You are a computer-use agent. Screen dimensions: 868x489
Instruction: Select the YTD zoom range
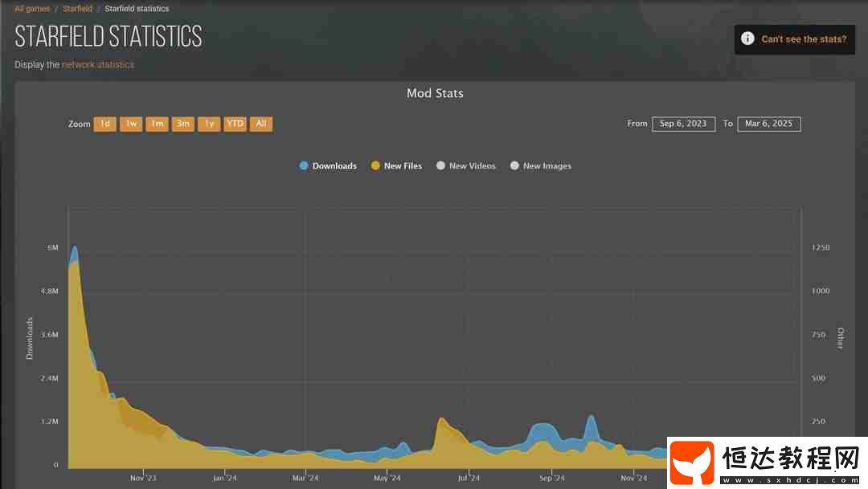[x=235, y=124]
